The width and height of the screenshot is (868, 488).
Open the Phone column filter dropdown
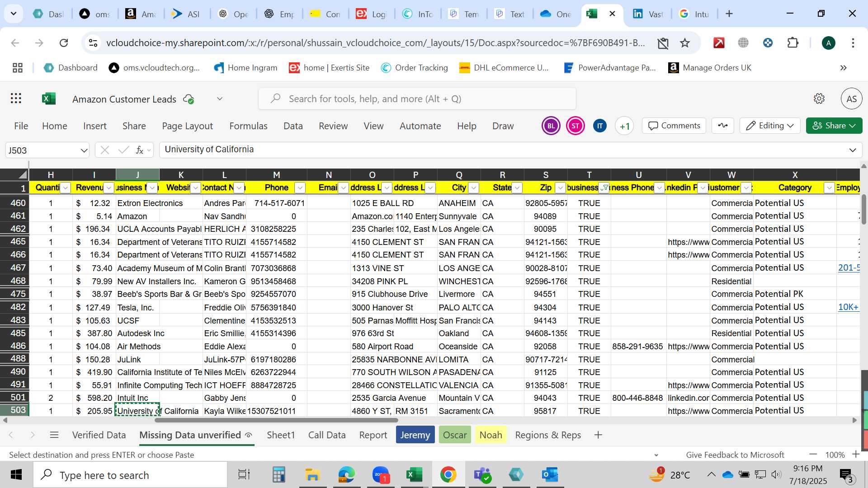click(300, 188)
